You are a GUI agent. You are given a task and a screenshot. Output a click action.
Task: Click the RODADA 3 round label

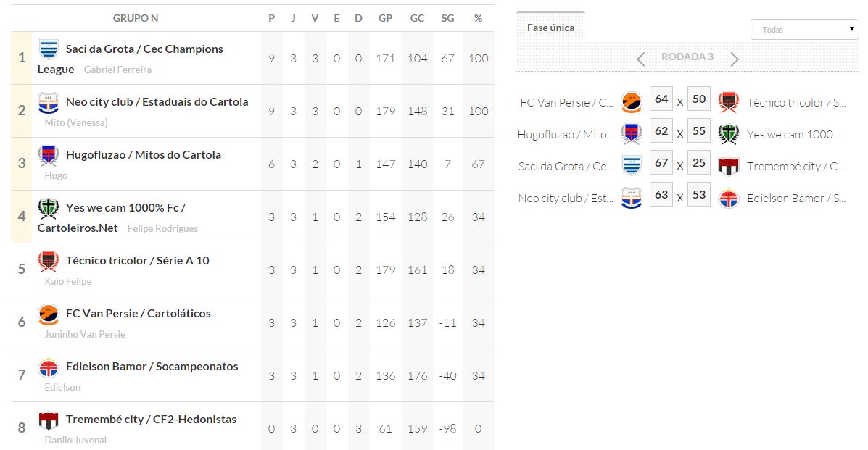tap(687, 57)
